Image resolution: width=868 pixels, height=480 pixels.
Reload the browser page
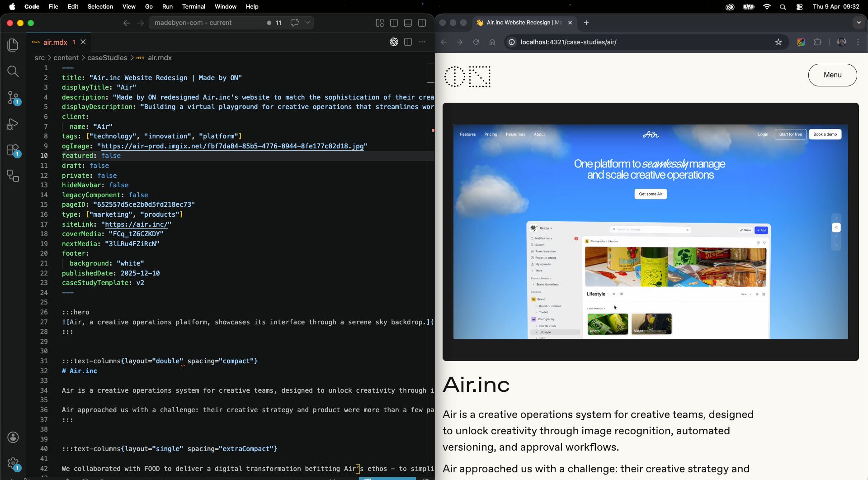476,42
